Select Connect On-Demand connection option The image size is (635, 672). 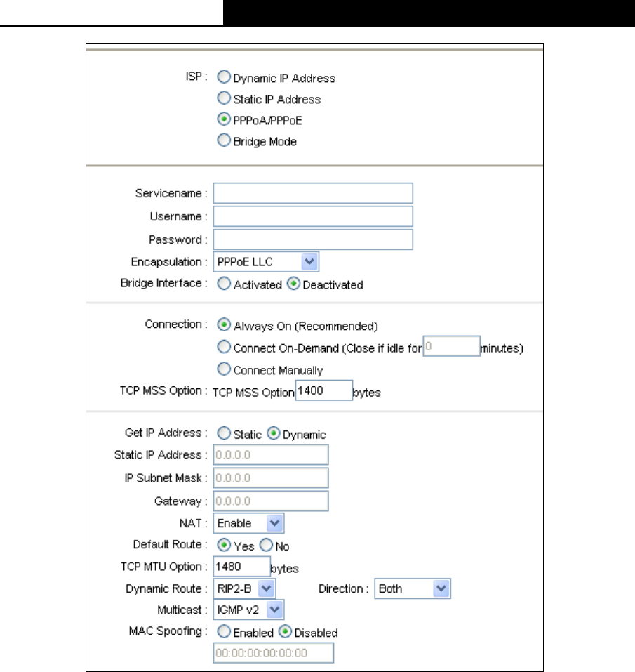click(x=224, y=347)
